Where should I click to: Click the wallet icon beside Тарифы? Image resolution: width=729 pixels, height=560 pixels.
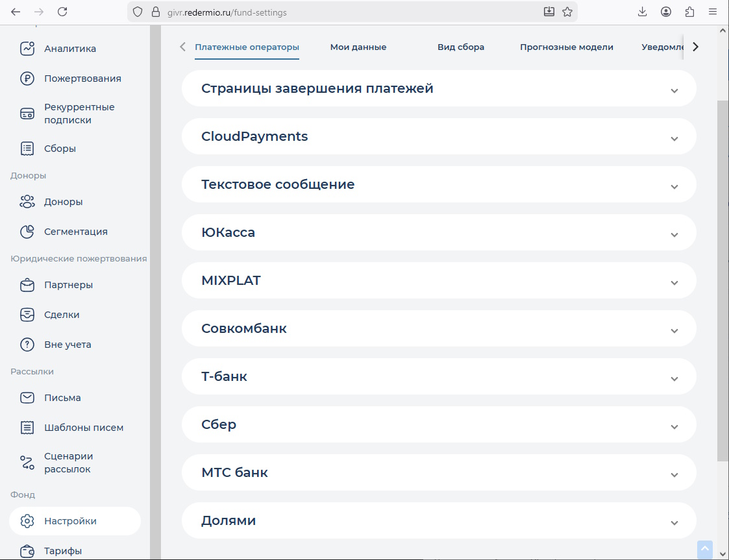[x=27, y=551]
